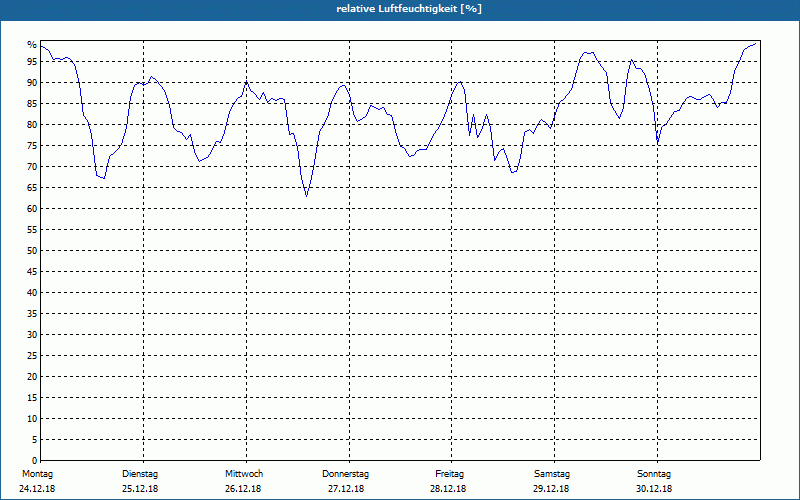Image resolution: width=800 pixels, height=500 pixels.
Task: Click the humidity curve's final peak after Sonntag
Action: (755, 44)
